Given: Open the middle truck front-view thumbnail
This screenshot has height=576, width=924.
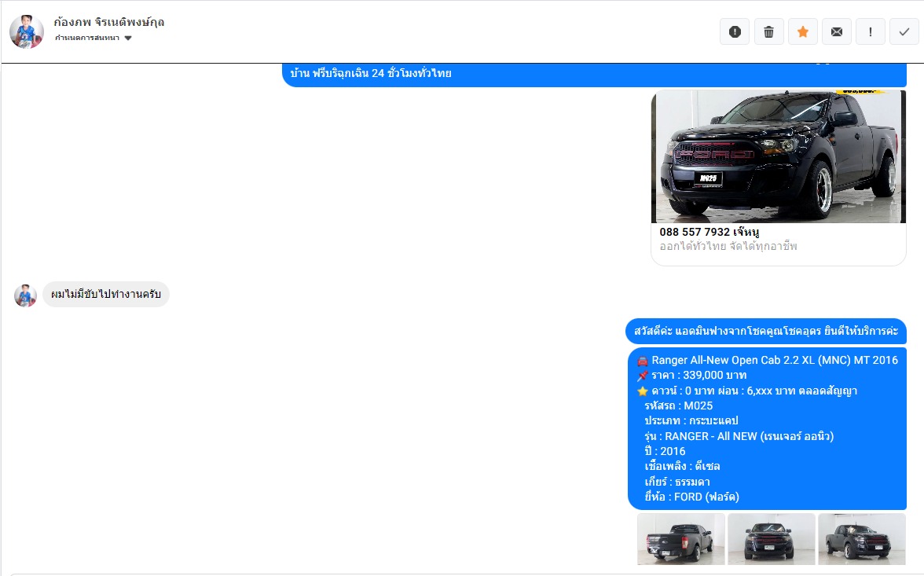Looking at the screenshot, I should (x=771, y=539).
